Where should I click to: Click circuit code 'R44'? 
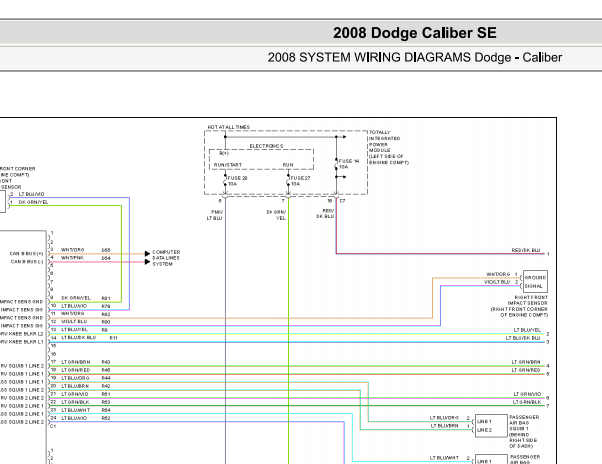pos(106,378)
